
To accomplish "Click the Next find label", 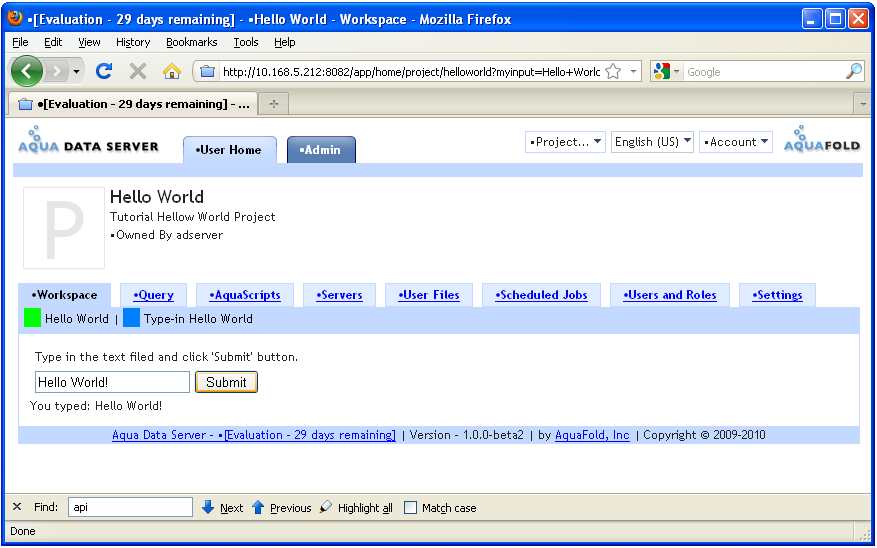I will tap(232, 508).
